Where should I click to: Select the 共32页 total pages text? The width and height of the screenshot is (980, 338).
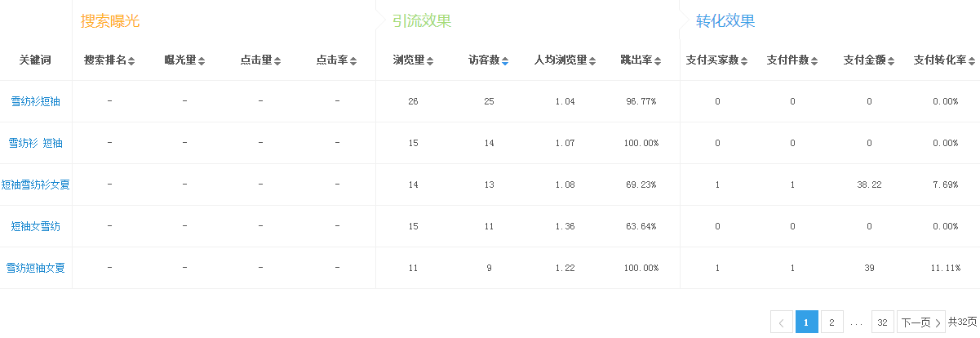click(x=962, y=322)
